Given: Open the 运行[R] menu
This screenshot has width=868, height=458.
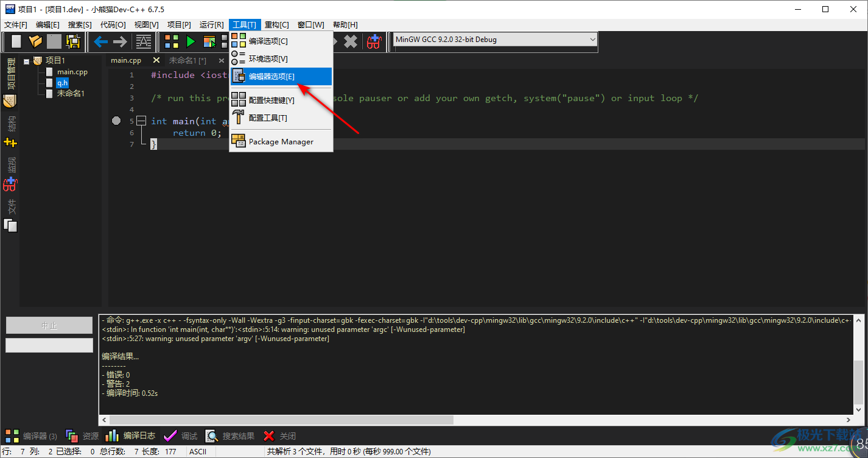Looking at the screenshot, I should pos(211,25).
